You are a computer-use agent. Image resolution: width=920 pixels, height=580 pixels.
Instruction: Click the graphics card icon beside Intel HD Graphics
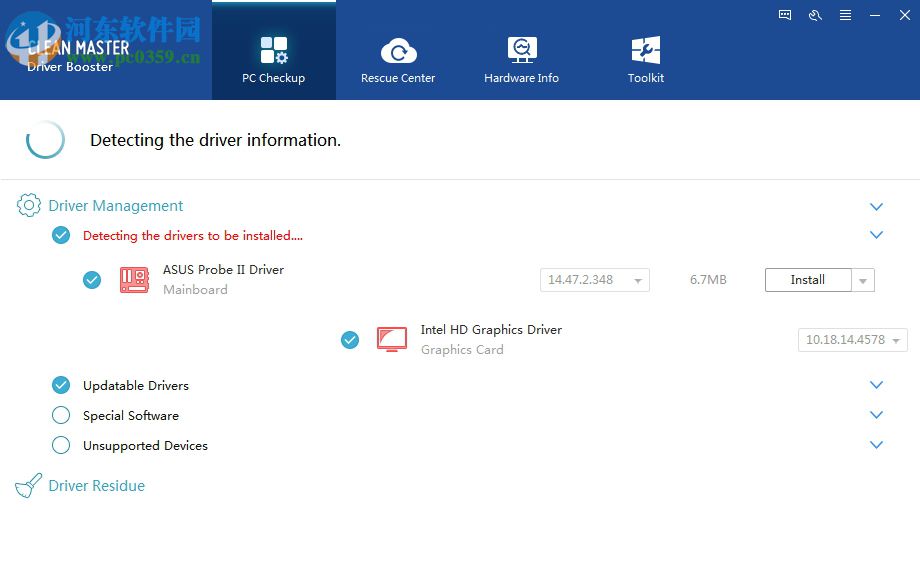pos(392,339)
